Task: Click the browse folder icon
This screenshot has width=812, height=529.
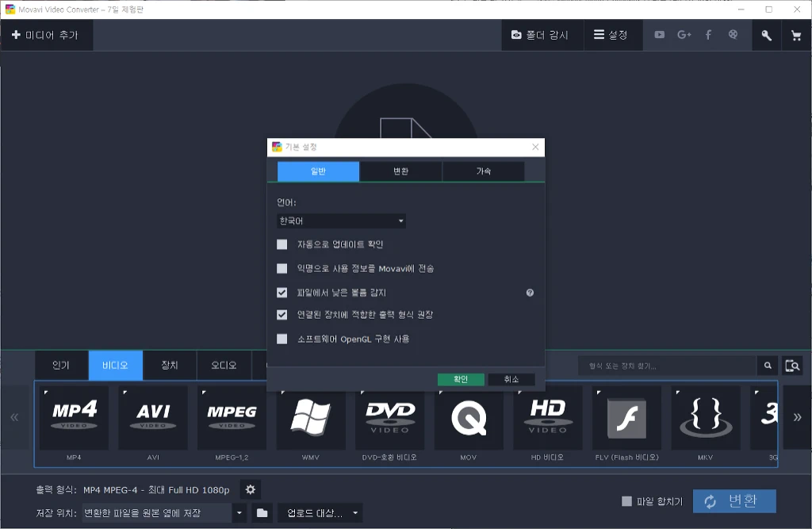Action: [262, 513]
